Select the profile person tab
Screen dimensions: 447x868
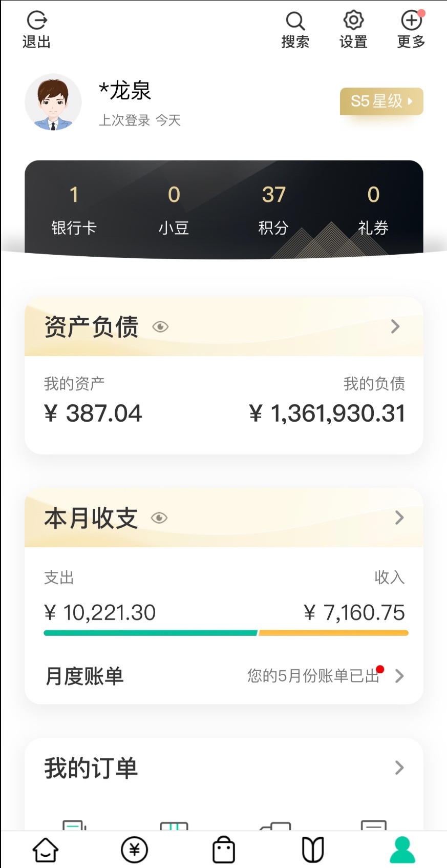402,850
